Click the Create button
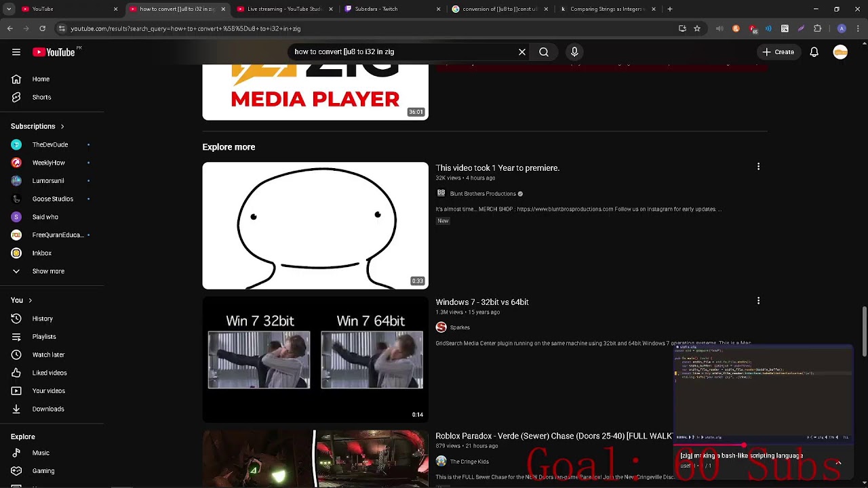 778,52
